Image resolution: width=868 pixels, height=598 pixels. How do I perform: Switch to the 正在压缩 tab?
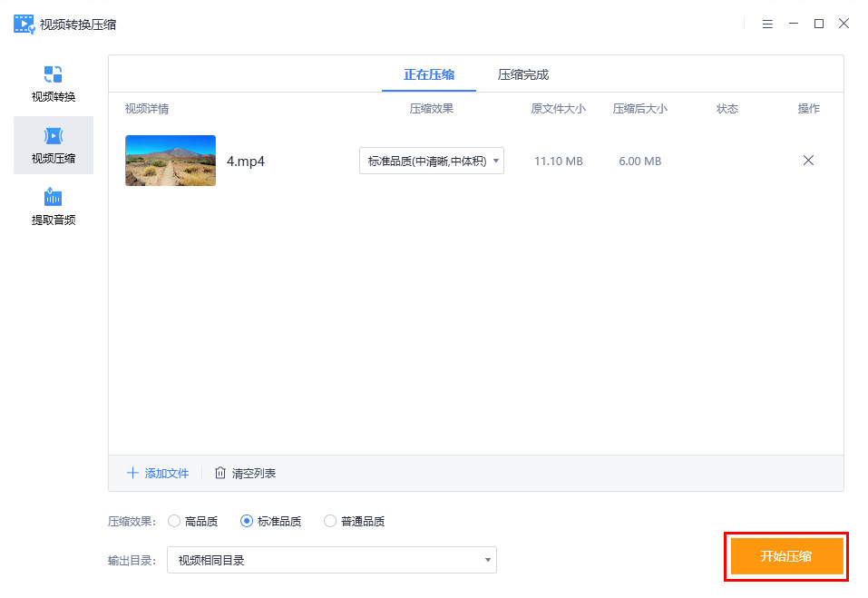[429, 74]
